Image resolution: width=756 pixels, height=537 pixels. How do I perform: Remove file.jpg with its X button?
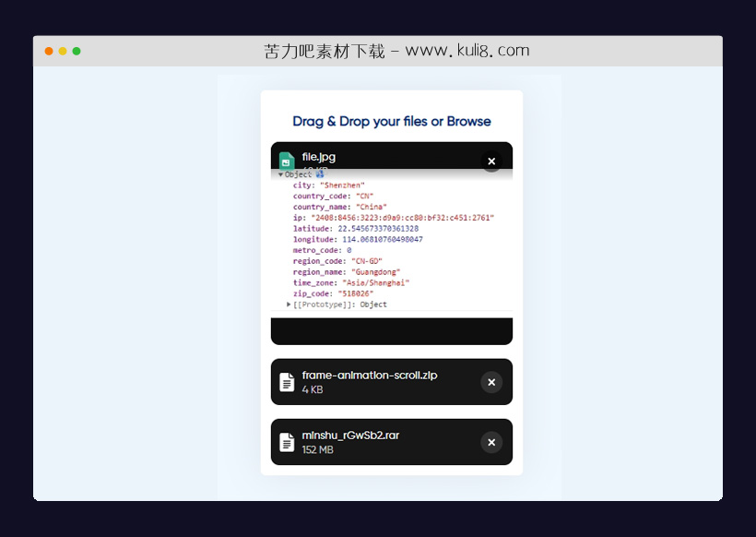pos(491,161)
